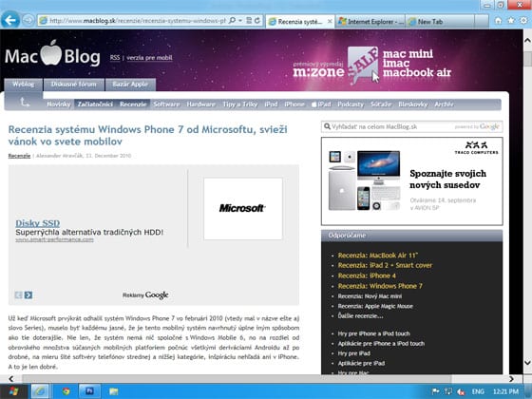Click the back-arrow icon in the navigation bar
532x399 pixels.
click(x=24, y=102)
